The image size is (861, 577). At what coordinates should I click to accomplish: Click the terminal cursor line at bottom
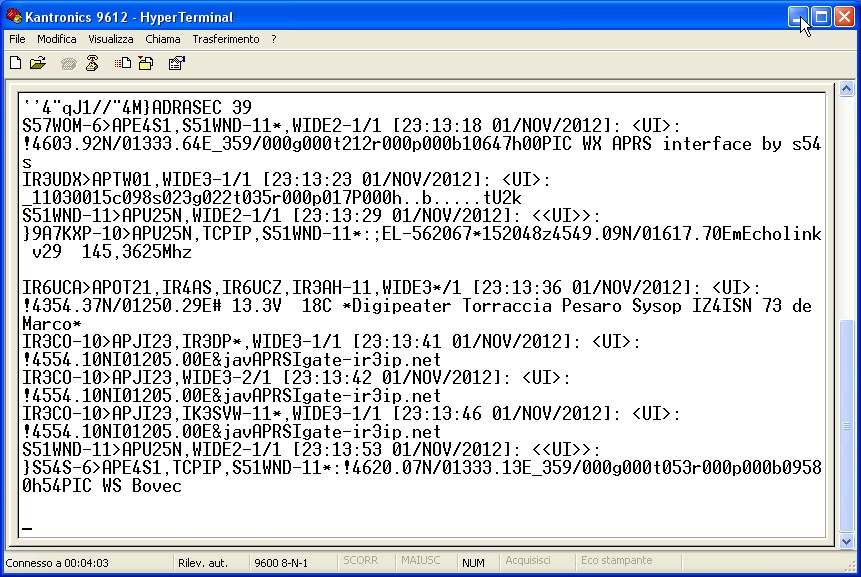(27, 529)
